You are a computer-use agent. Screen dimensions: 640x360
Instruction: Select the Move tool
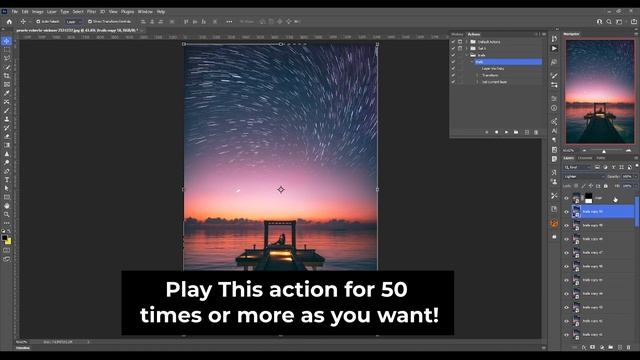point(7,41)
